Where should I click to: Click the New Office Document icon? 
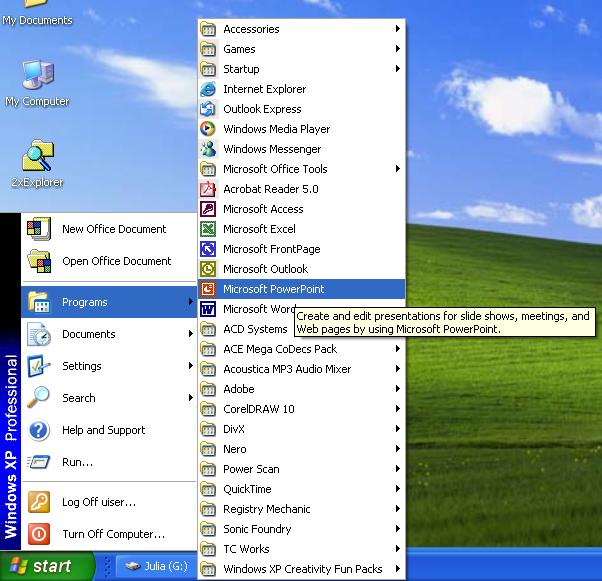click(39, 228)
